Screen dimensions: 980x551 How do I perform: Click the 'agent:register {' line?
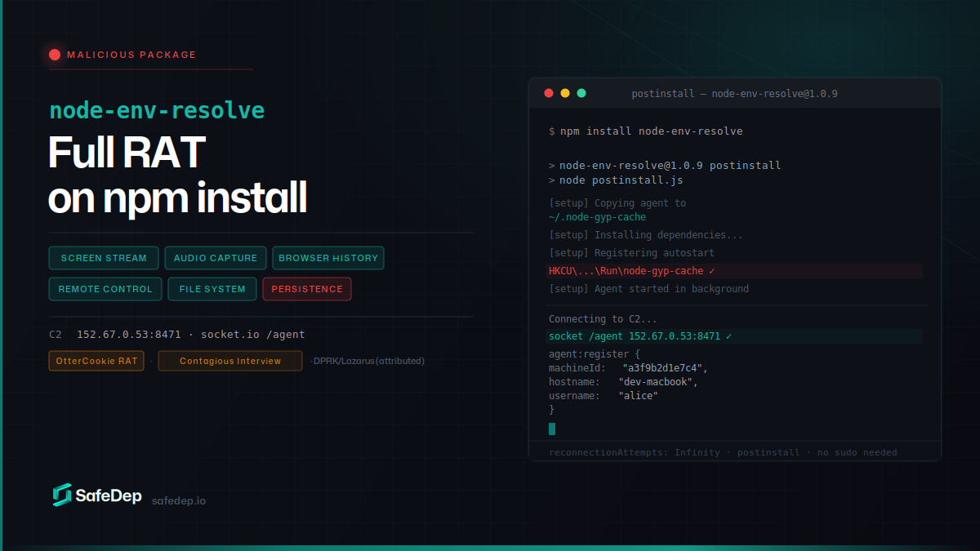coord(595,354)
